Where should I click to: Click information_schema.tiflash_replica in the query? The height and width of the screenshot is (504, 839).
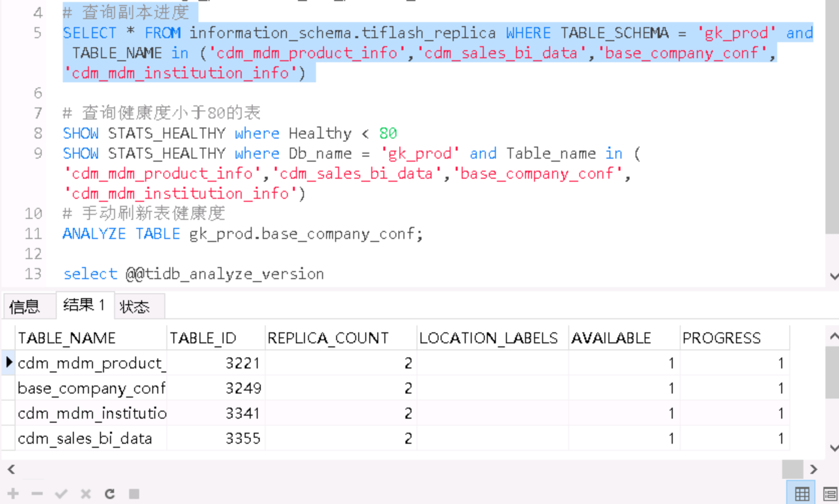tap(342, 33)
